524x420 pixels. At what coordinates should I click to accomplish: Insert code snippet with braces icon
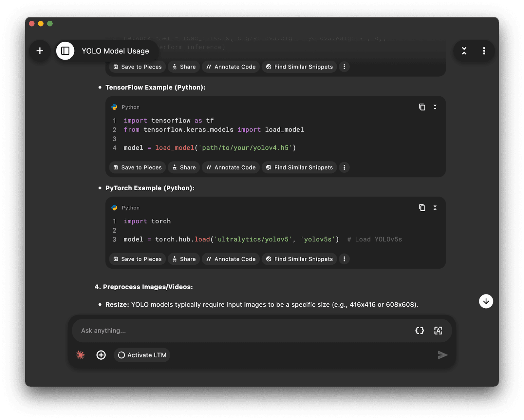(420, 331)
